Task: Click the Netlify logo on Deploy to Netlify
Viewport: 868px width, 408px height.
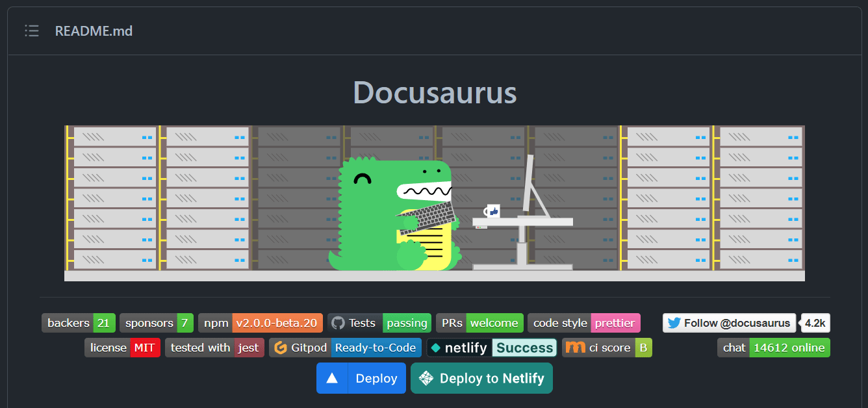Action: [426, 378]
